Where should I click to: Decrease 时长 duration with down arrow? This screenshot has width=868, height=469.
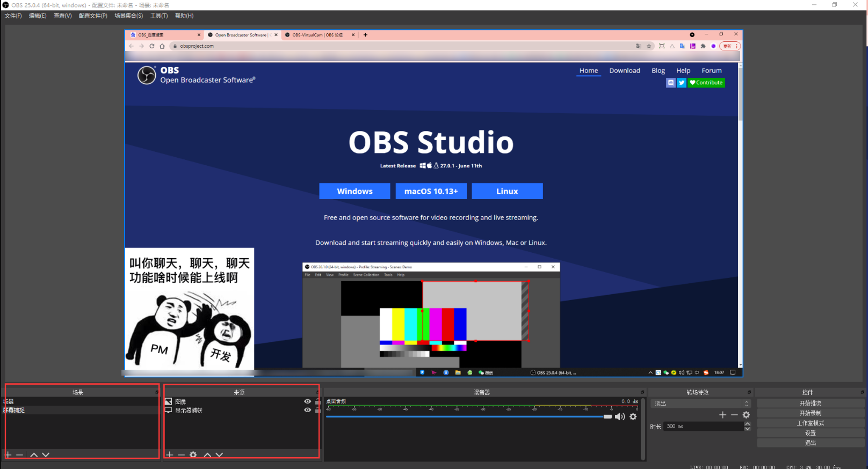click(747, 429)
